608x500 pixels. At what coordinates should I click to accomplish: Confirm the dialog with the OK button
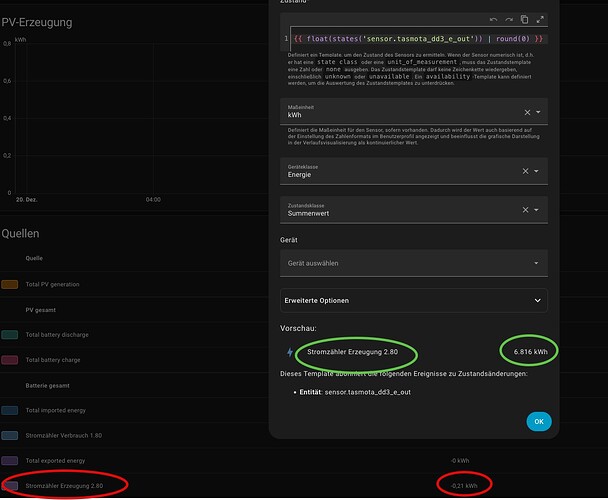pos(539,422)
